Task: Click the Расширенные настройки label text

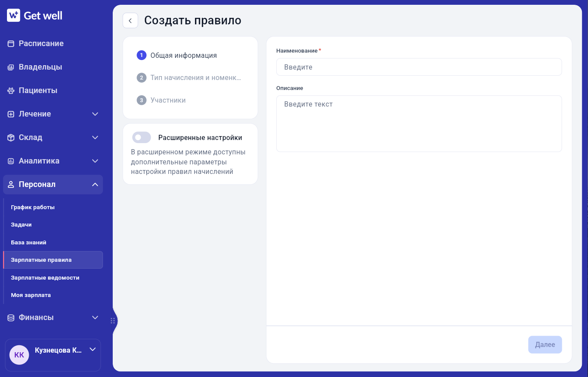Action: [200, 137]
